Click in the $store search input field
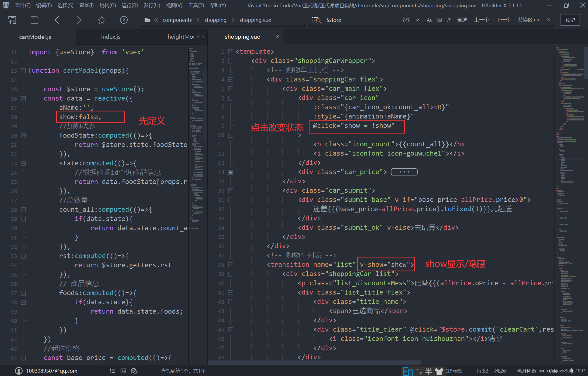Screen dimensions: 588x376 coord(362,20)
